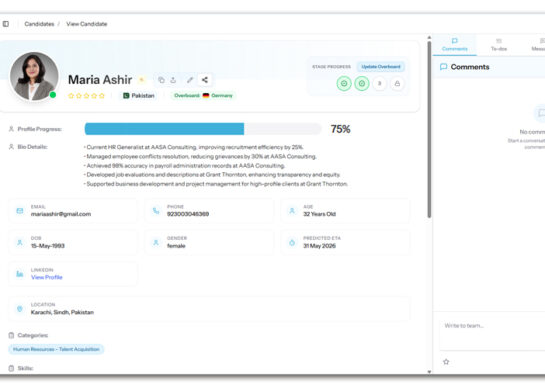The width and height of the screenshot is (545, 388).
Task: Select the second completed stage circle
Action: click(x=361, y=83)
